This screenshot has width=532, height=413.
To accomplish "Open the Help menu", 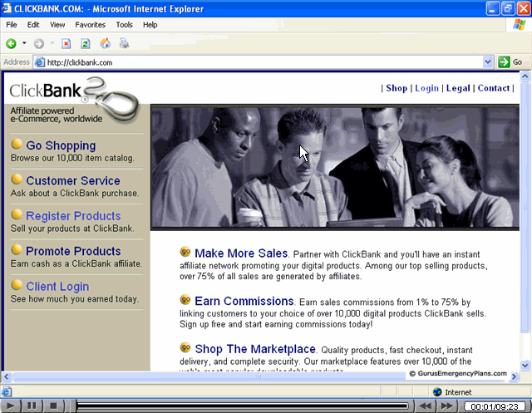I will pos(150,25).
